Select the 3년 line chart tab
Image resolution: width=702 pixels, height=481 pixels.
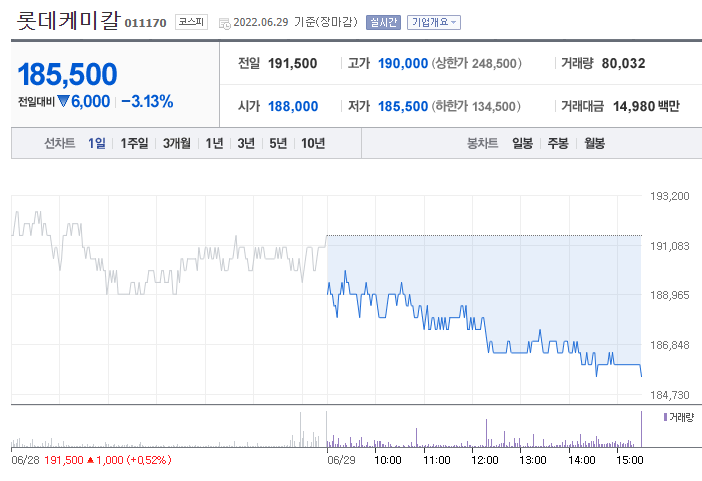click(x=246, y=143)
